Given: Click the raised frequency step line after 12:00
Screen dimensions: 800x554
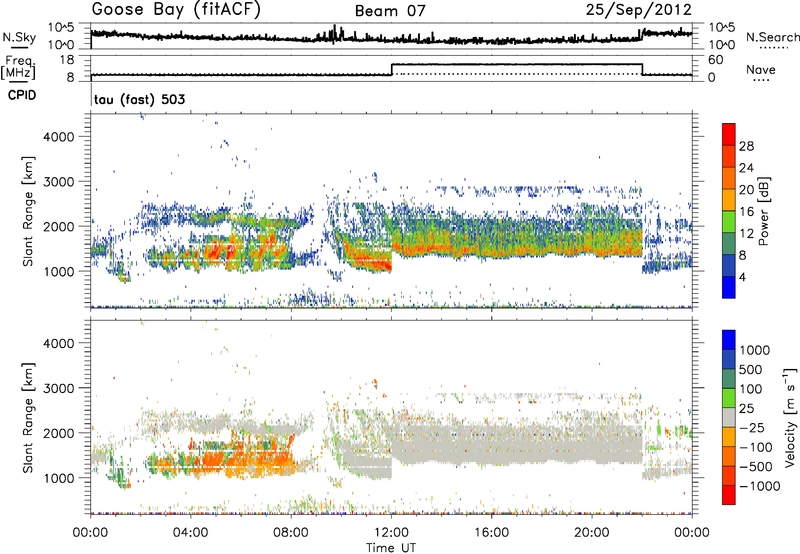Looking at the screenshot, I should 517,64.
